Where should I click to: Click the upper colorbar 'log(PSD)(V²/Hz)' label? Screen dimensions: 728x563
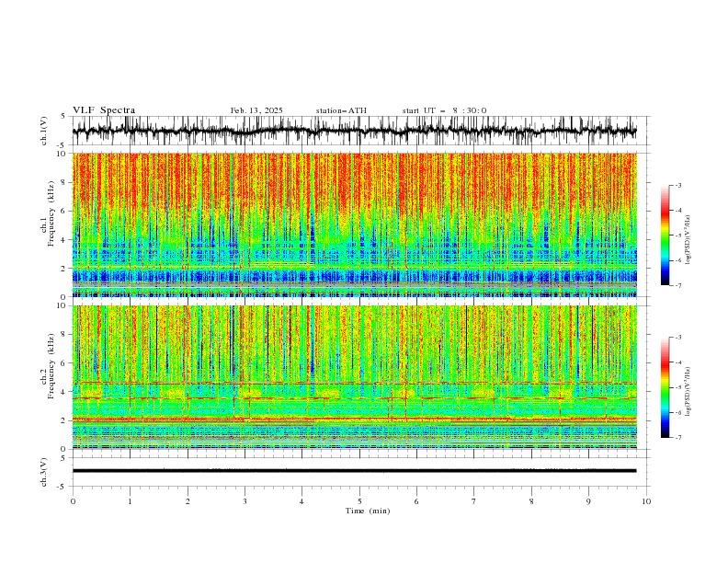coord(688,240)
